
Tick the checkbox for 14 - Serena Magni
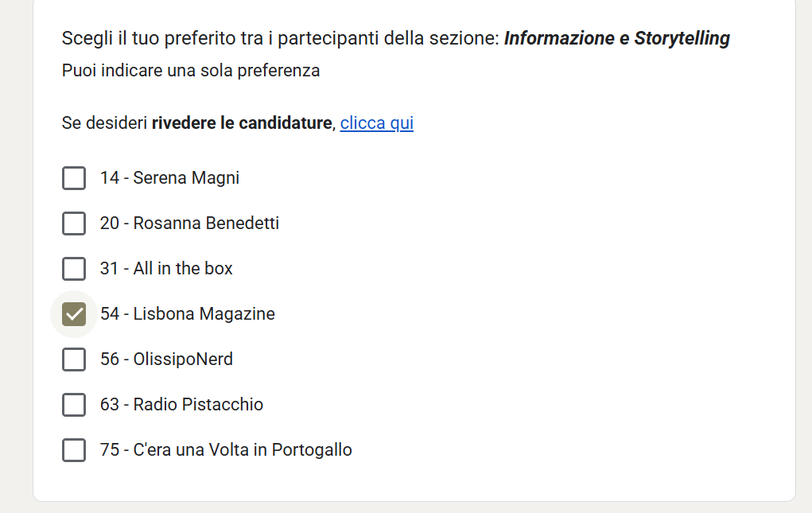coord(74,178)
